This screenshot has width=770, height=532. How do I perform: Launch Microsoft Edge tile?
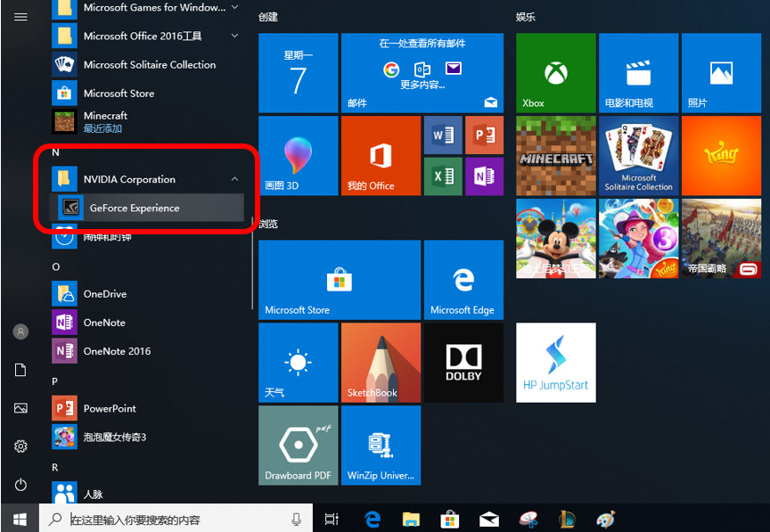point(463,280)
